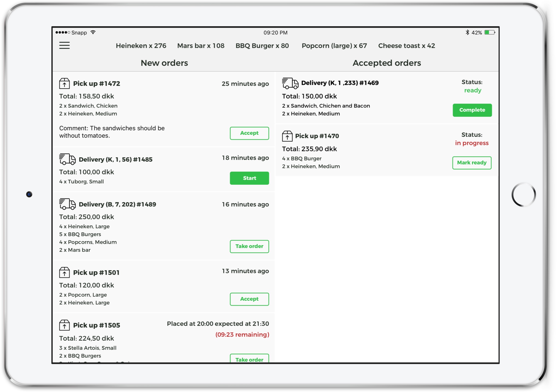Click the '5 x BBQ Burgers' line item
557x392 pixels.
pos(80,234)
